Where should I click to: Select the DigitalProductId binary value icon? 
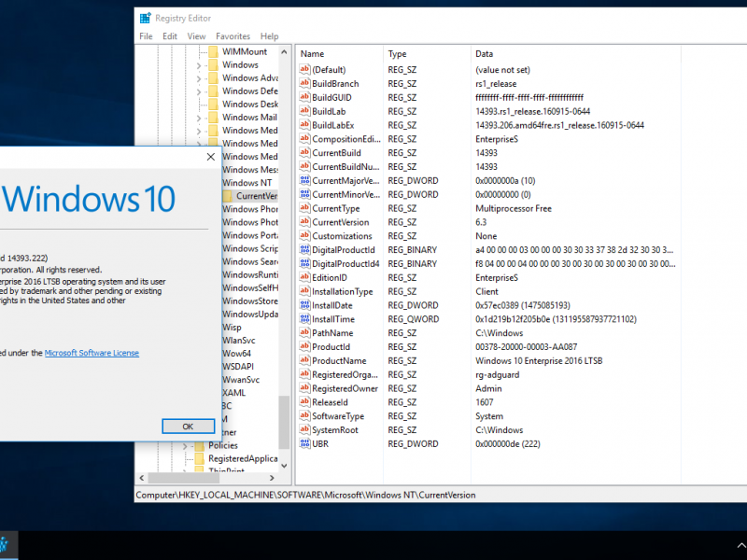click(x=305, y=249)
